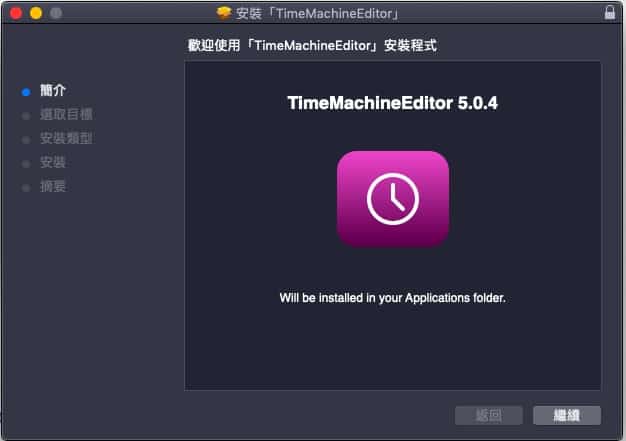This screenshot has height=441, width=626.
Task: Click the lock icon in title bar
Action: [x=610, y=12]
